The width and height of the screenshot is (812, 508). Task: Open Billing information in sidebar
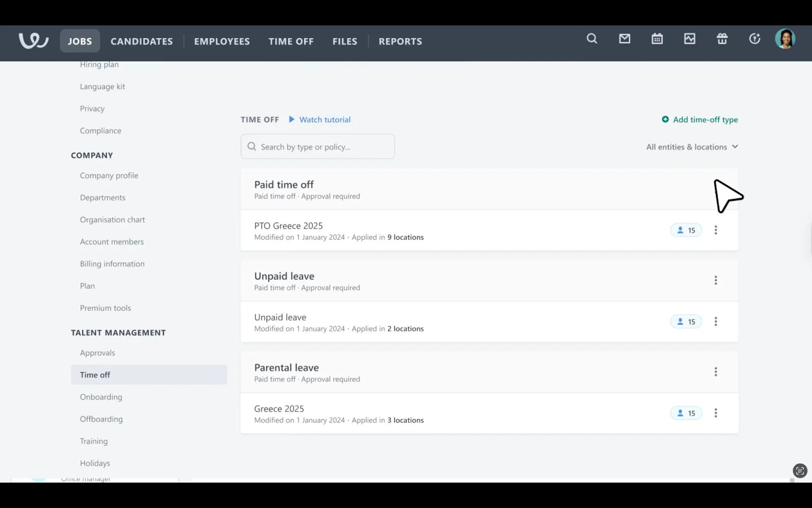[112, 264]
